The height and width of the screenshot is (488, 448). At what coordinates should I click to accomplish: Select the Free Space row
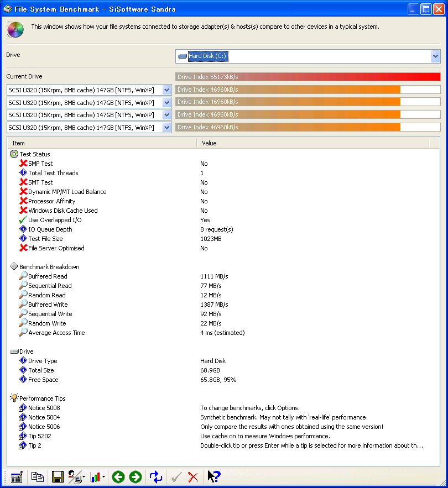223,380
